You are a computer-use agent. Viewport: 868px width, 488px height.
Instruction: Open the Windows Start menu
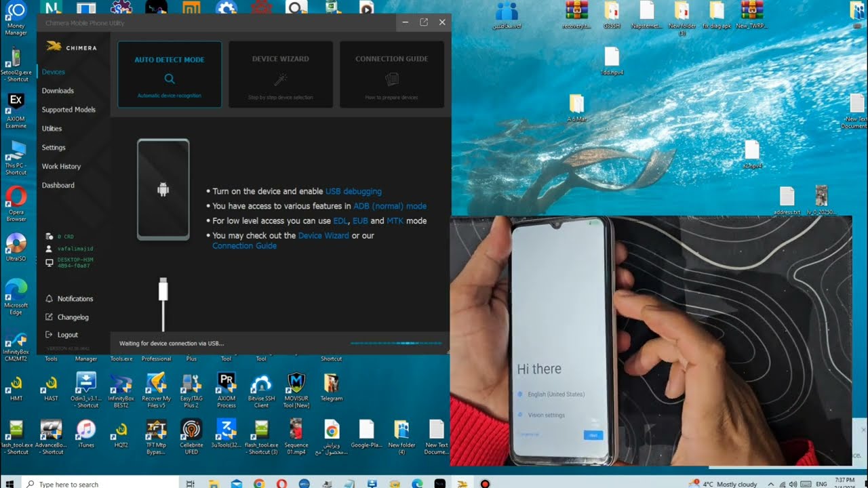point(10,483)
